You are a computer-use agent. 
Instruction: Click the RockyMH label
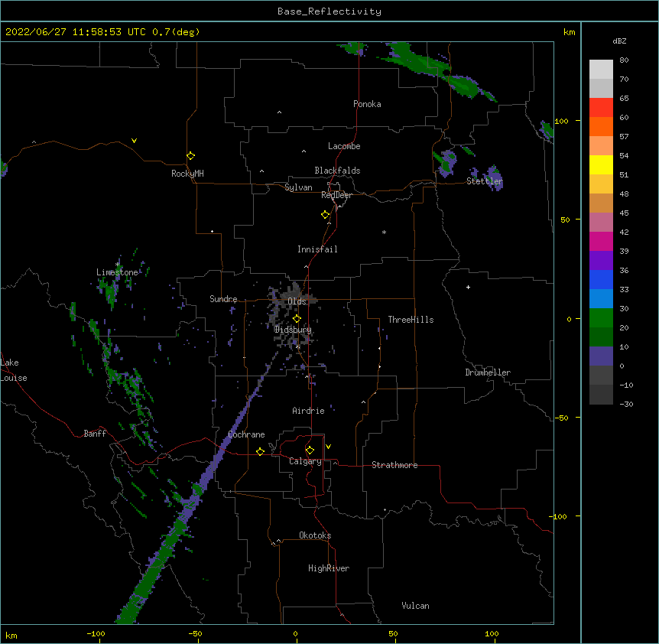point(187,173)
